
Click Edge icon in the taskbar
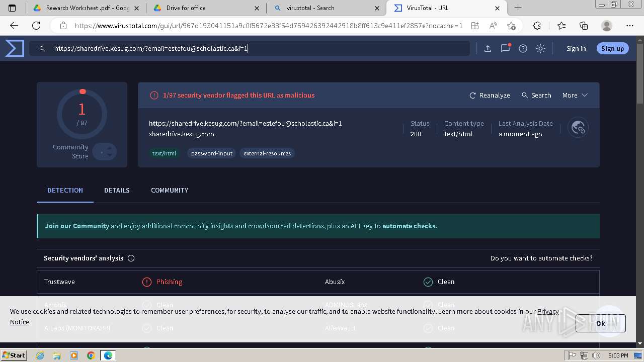[108, 355]
